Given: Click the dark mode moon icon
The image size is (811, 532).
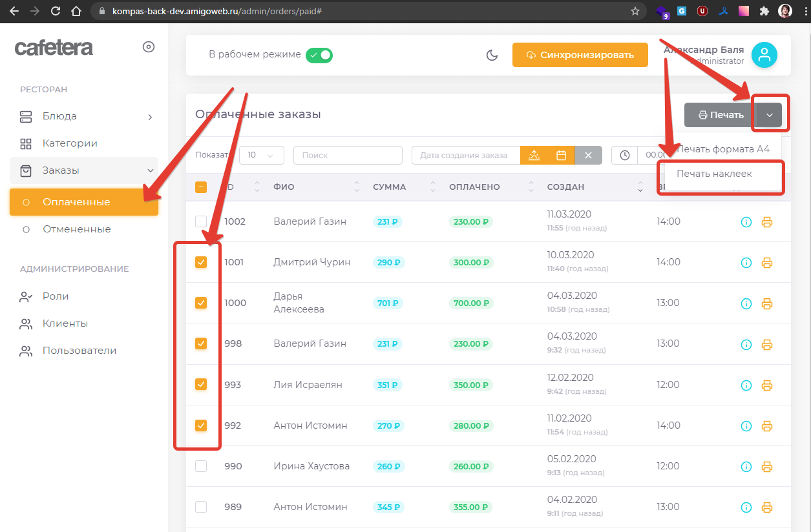Looking at the screenshot, I should [492, 55].
